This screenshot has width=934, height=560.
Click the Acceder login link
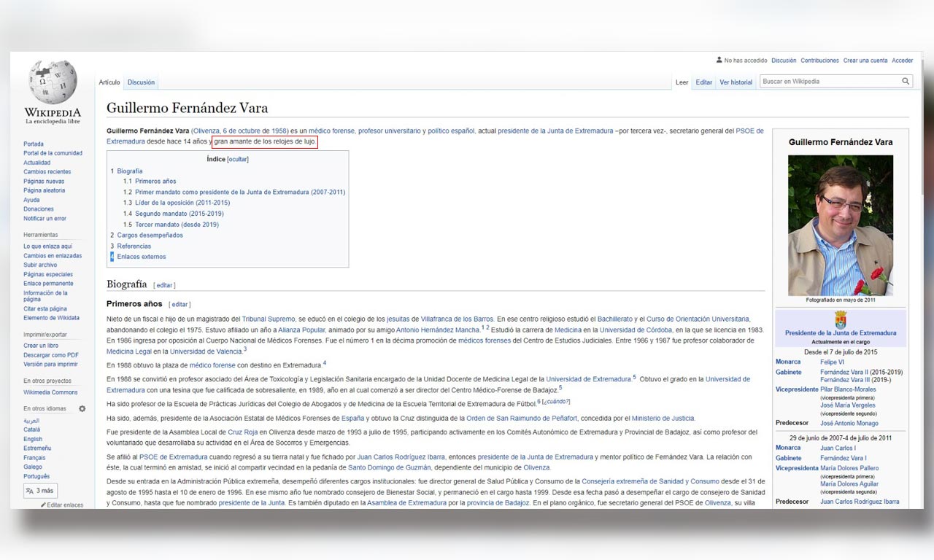point(902,61)
